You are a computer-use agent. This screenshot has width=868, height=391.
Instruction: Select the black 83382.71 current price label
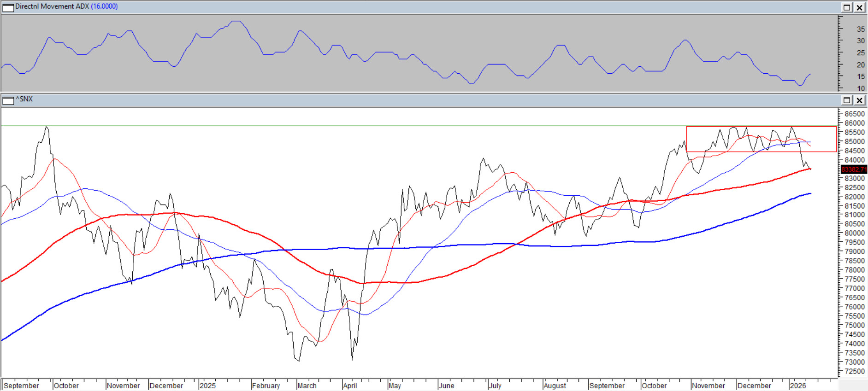[854, 169]
